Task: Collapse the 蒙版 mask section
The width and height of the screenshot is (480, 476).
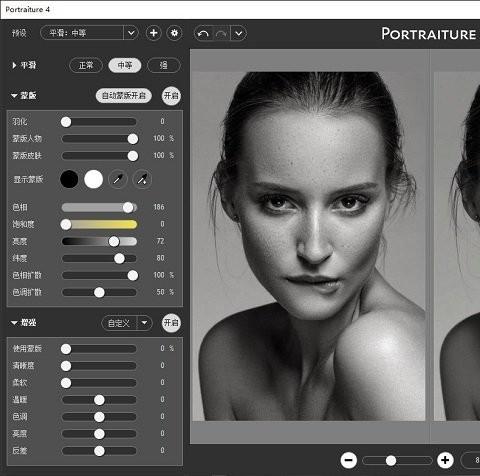Action: tap(14, 96)
